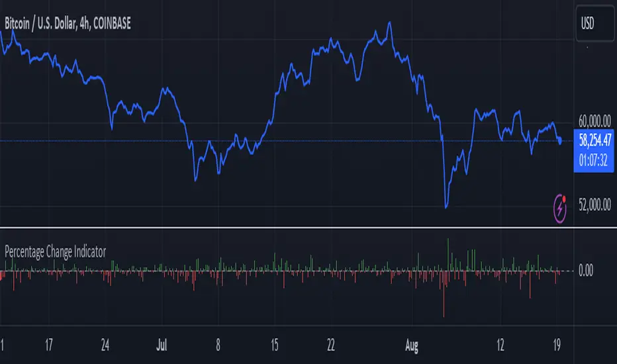This screenshot has width=617, height=364.
Task: Click the Percentage Change Indicator label
Action: click(x=55, y=251)
